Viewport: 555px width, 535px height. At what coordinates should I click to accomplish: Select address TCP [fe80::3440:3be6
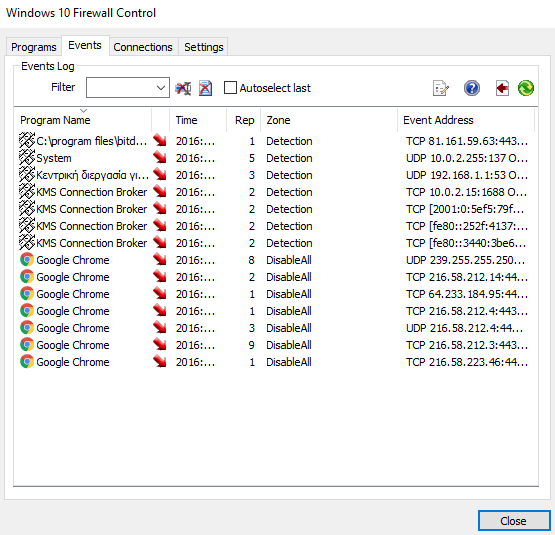(x=466, y=243)
